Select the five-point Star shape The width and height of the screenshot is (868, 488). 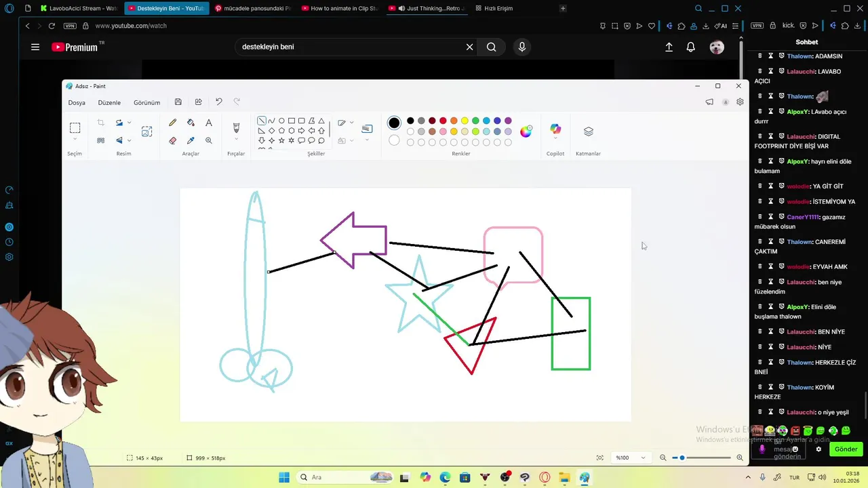[281, 140]
